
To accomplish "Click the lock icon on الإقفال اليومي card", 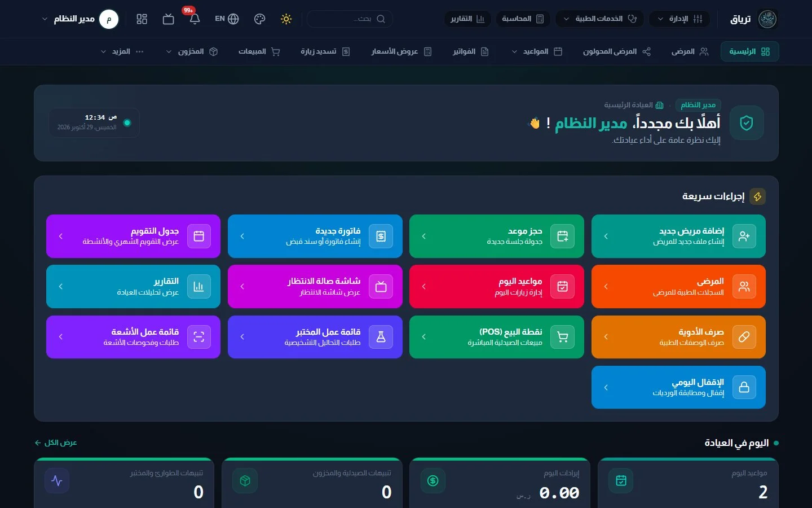I will (x=744, y=387).
